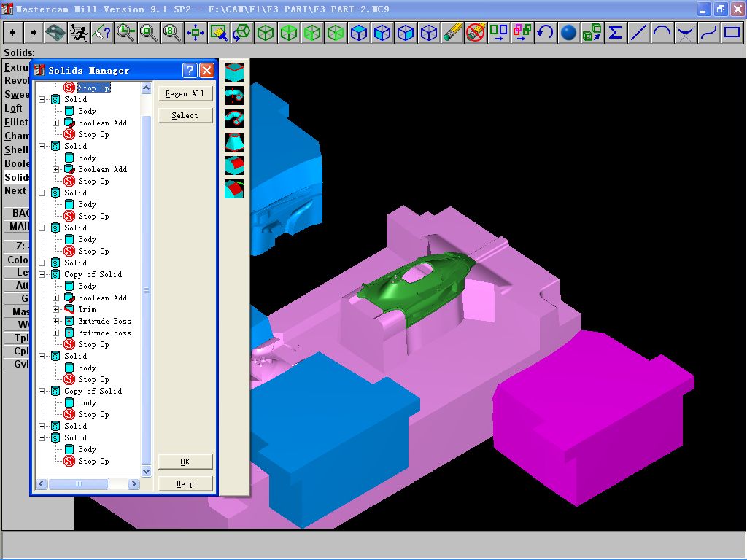The image size is (747, 560).
Task: Choose Sweep from the Solids menu
Action: (17, 94)
